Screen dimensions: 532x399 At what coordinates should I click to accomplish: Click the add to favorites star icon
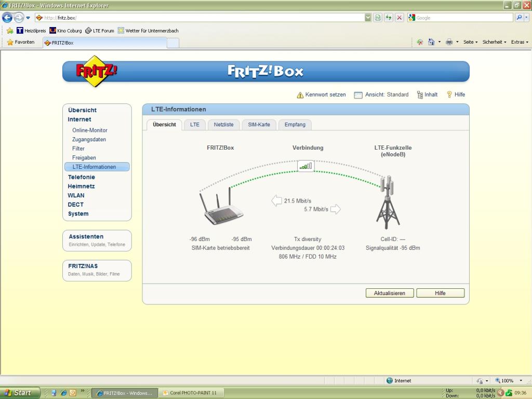coord(10,31)
